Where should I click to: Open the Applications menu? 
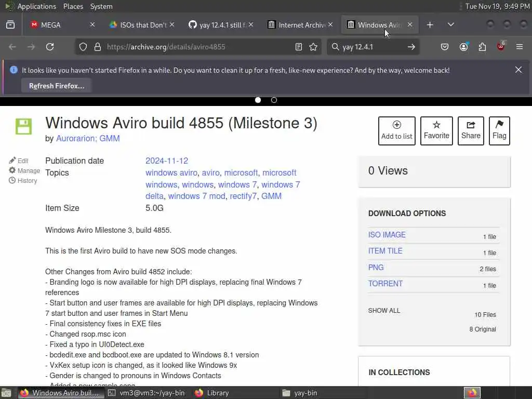click(x=37, y=6)
